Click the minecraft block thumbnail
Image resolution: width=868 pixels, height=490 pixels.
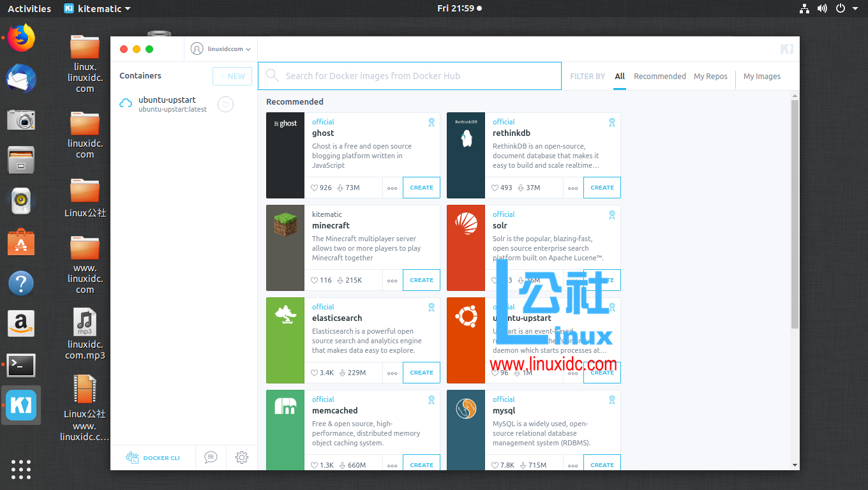(285, 248)
